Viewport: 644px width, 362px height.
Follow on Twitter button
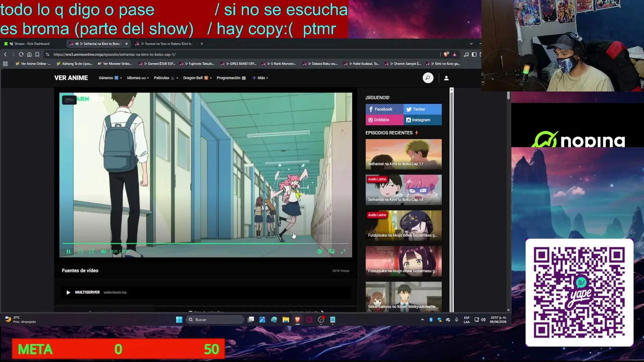(x=423, y=109)
